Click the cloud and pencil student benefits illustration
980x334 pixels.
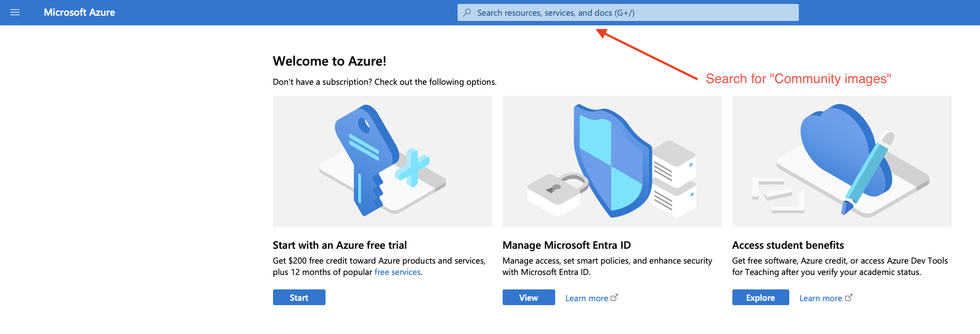(x=842, y=161)
